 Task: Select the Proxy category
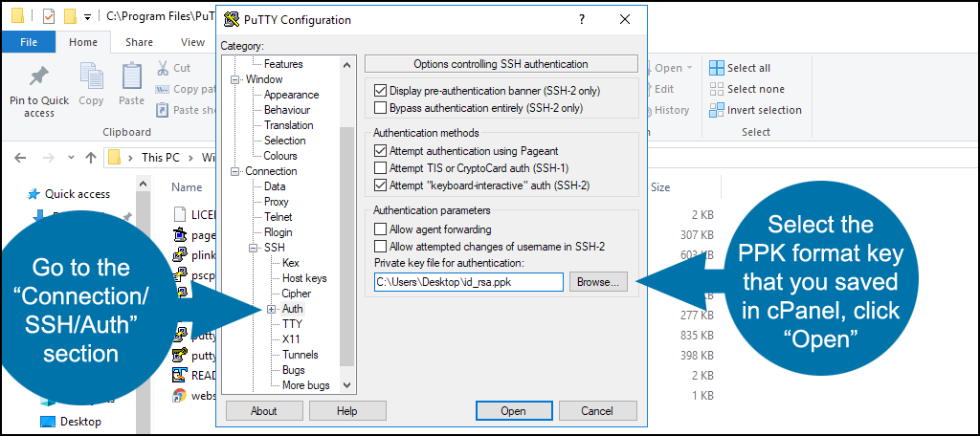coord(276,202)
